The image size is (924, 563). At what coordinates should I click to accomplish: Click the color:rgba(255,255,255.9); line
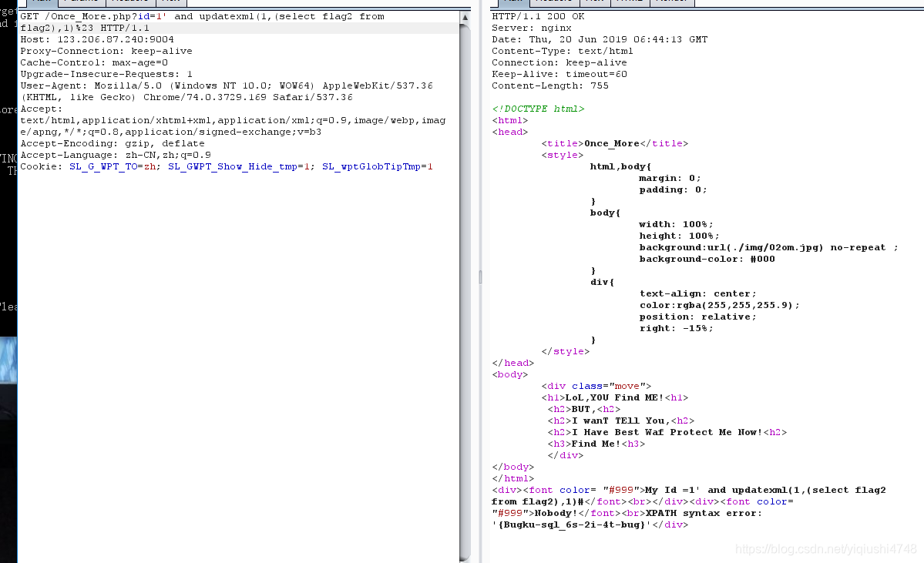coord(720,305)
